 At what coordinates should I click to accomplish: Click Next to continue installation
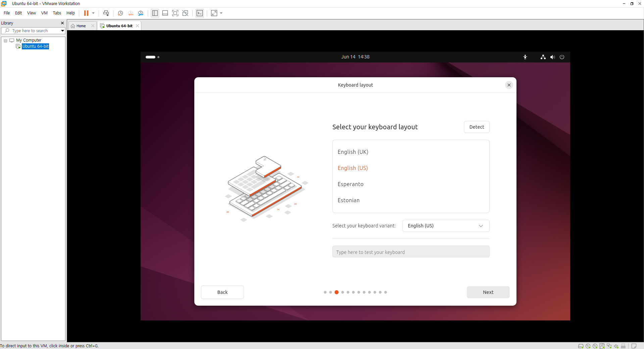[488, 292]
